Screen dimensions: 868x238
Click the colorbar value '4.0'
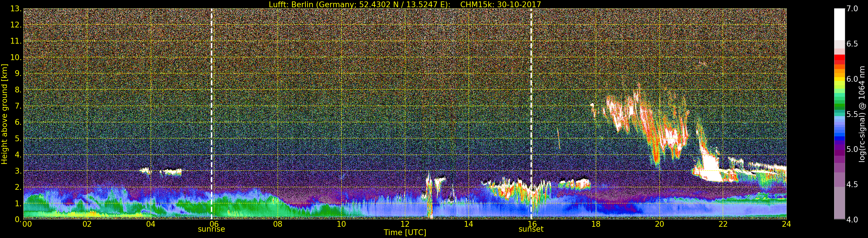(x=852, y=220)
